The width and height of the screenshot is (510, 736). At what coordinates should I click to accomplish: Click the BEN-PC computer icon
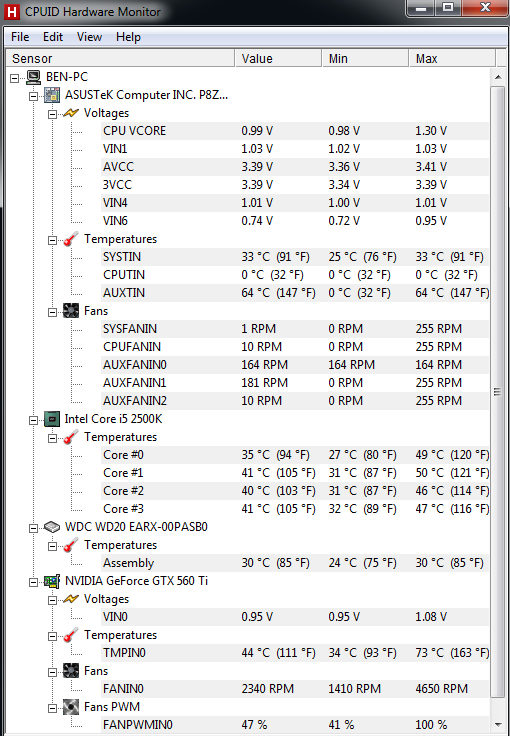coord(33,77)
